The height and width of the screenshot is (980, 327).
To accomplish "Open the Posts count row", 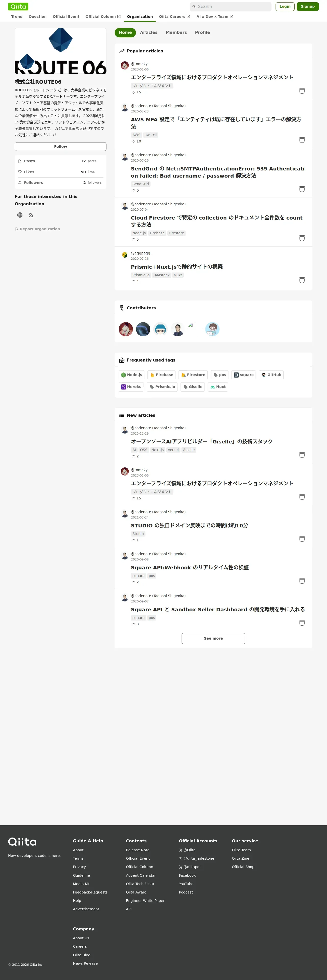I will pyautogui.click(x=61, y=161).
